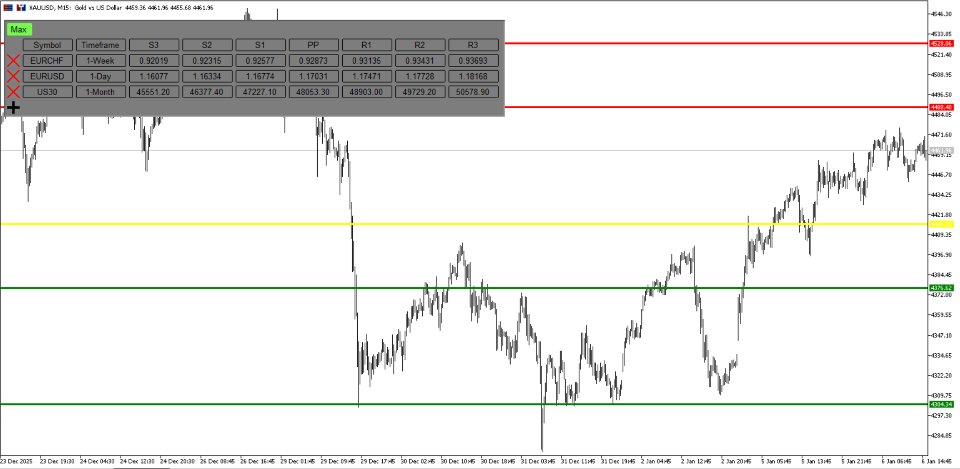Click the EURCHF S3 value 0.92019

click(154, 61)
